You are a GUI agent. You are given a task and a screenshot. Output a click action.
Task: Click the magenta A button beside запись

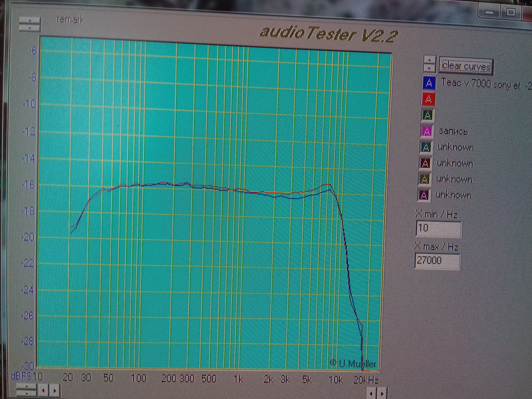(427, 131)
